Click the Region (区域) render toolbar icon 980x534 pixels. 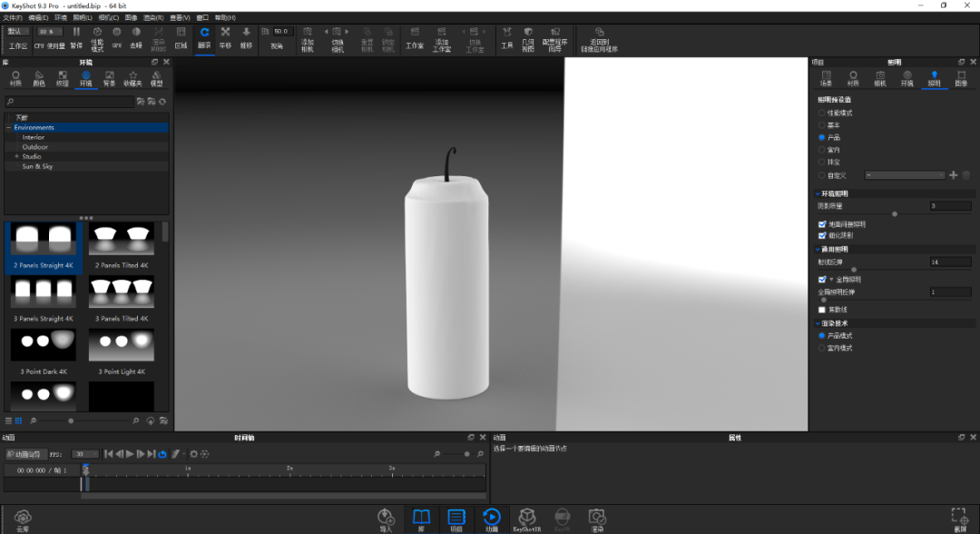coord(181,37)
